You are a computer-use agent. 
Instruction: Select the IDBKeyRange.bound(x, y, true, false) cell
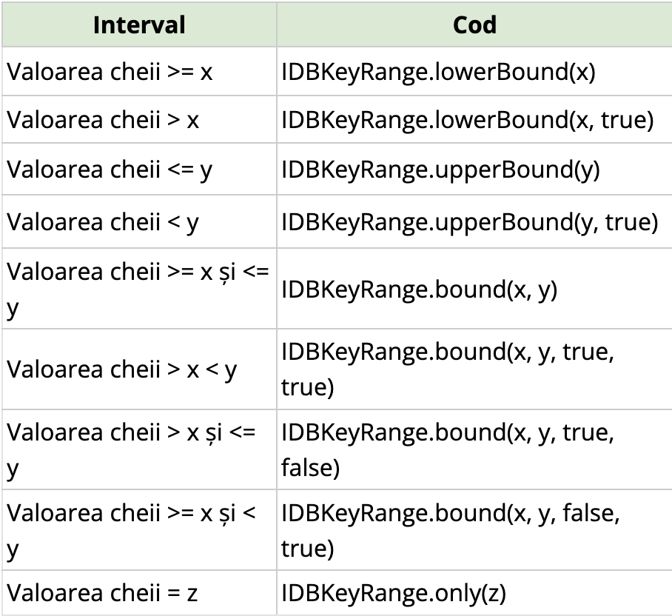click(x=474, y=449)
